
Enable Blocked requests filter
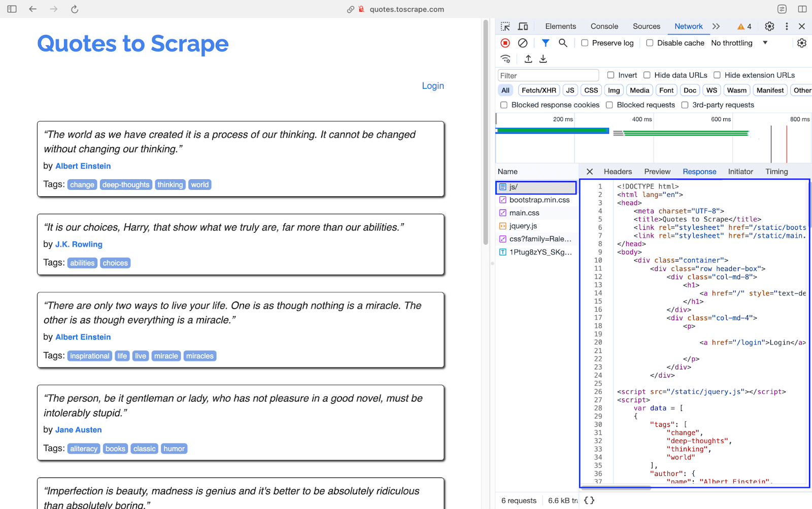(x=609, y=105)
